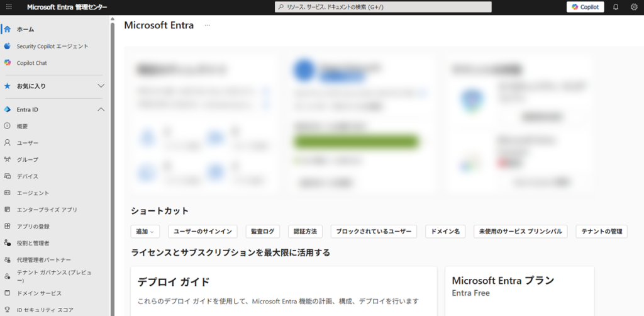Click the ブロックされているユーザー shortcut
The image size is (644, 316).
(x=374, y=232)
